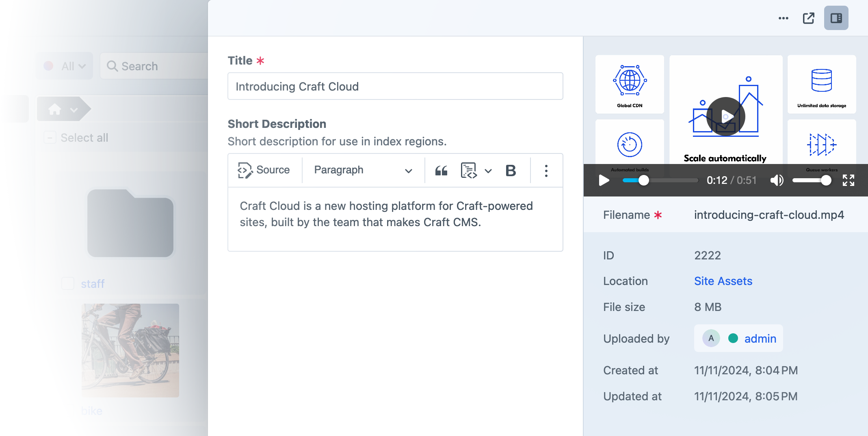The width and height of the screenshot is (868, 436).
Task: Expand code block language dropdown arrow
Action: tap(488, 171)
